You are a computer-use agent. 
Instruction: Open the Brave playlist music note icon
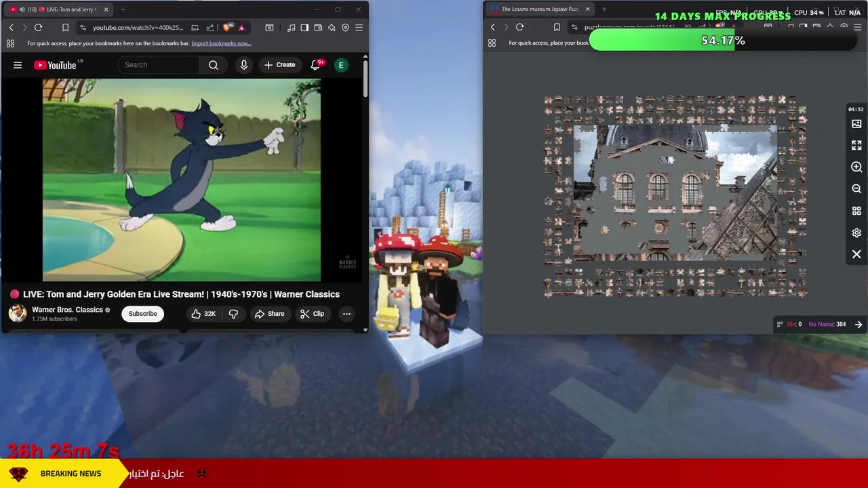click(x=291, y=28)
